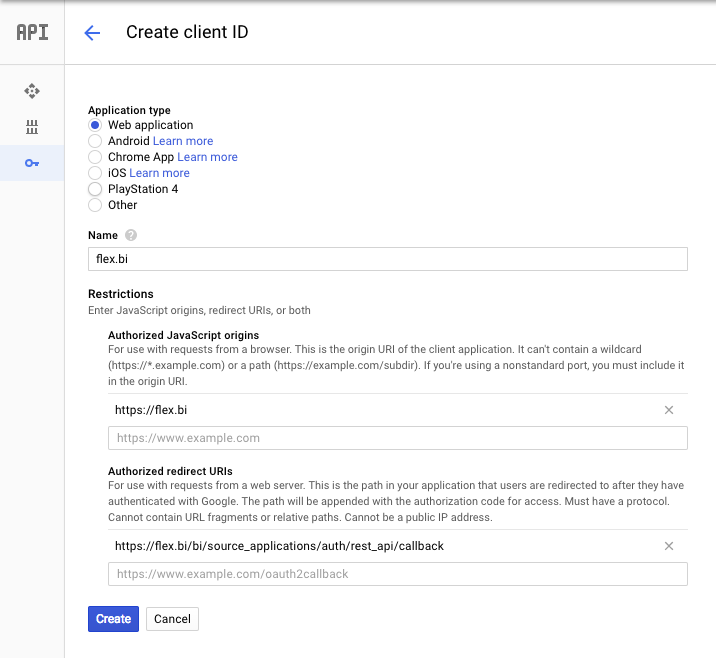716x658 pixels.
Task: Remove the https://flex.bi JavaScript origin
Action: [x=669, y=410]
